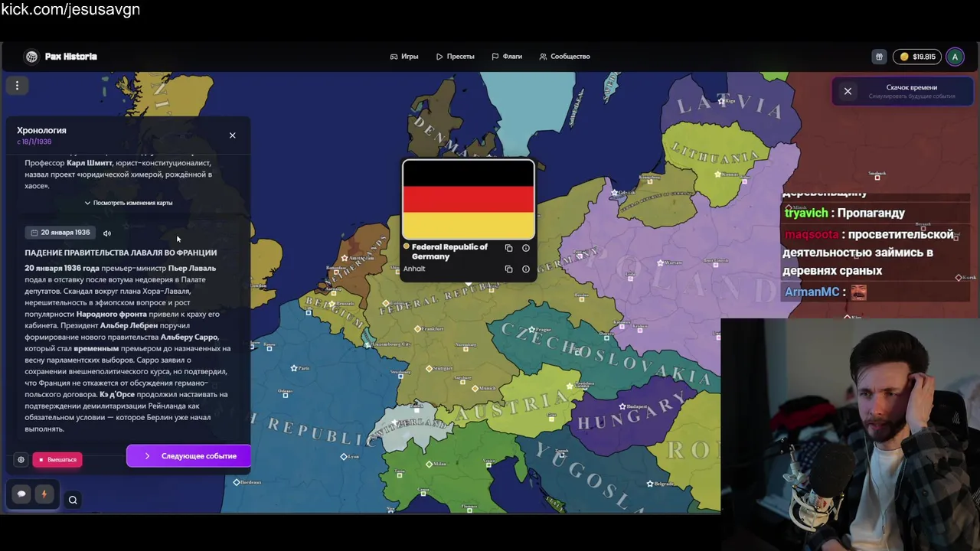Click the Prague city marker
980x551 pixels.
[531, 330]
